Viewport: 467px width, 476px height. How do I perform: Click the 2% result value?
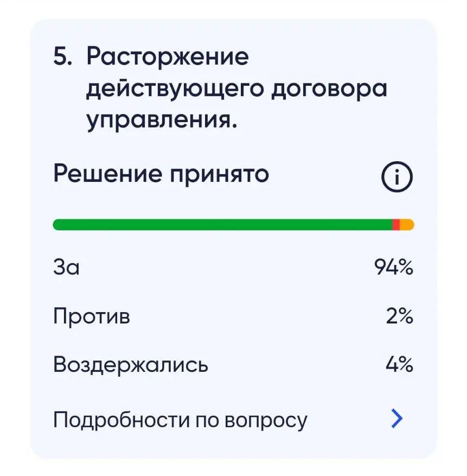click(x=399, y=316)
